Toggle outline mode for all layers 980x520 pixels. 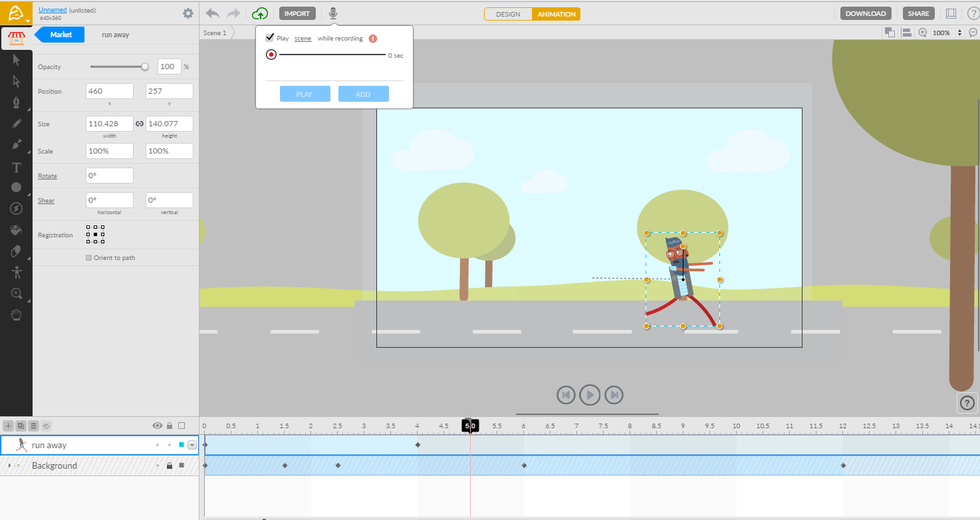(182, 426)
